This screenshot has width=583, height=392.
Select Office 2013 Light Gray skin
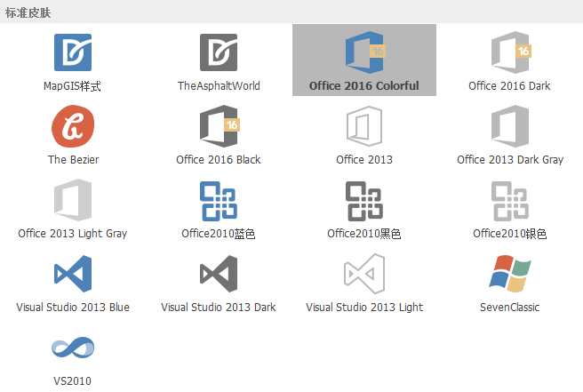[72, 200]
